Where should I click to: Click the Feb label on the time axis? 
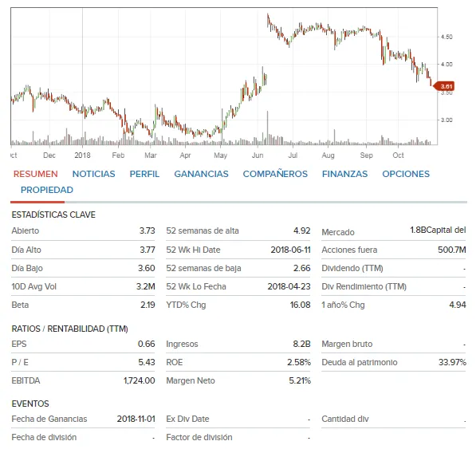click(118, 156)
